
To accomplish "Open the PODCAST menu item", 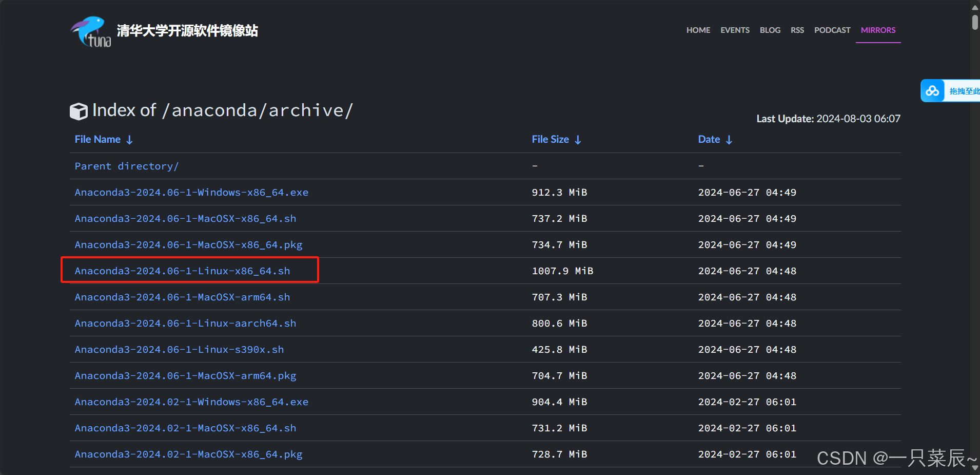I will (832, 30).
